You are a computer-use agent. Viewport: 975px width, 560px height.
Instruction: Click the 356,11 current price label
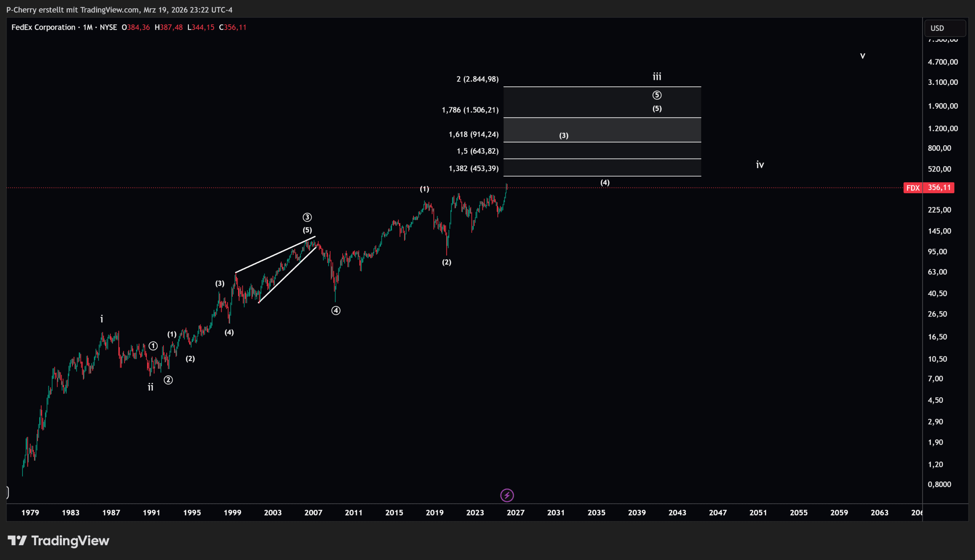[x=939, y=188]
